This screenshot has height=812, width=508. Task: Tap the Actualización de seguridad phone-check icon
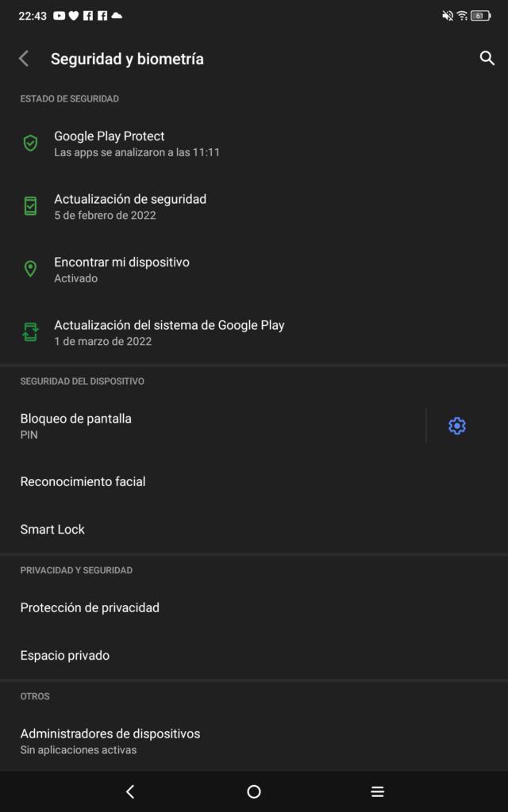click(30, 206)
